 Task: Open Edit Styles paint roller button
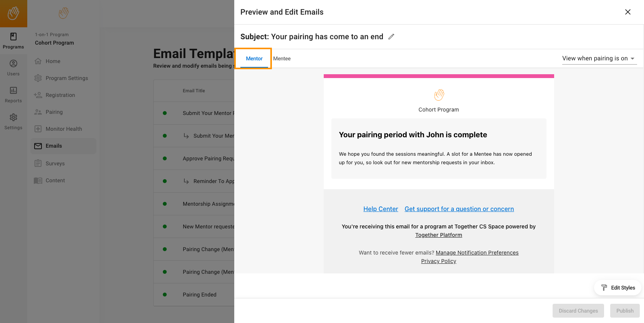tap(618, 288)
